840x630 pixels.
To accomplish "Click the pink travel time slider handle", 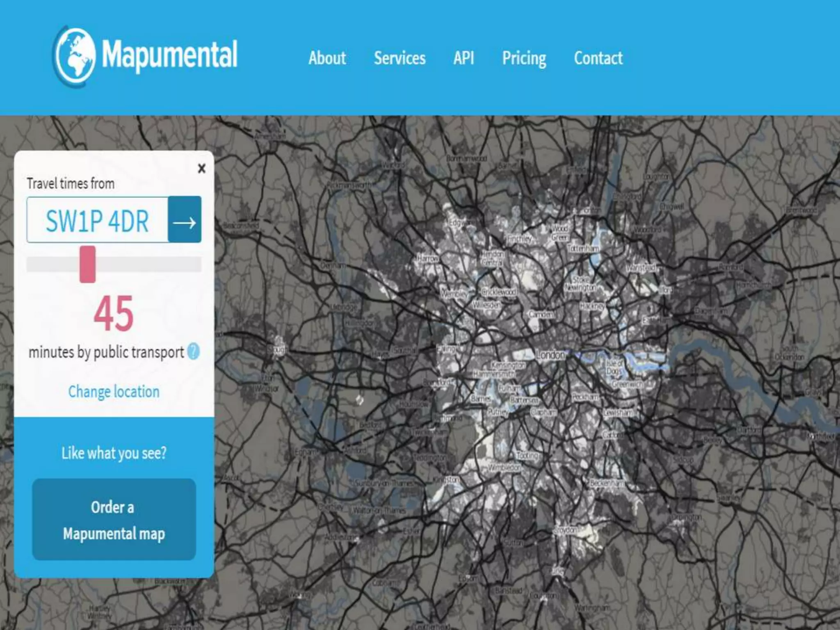I will (x=87, y=264).
